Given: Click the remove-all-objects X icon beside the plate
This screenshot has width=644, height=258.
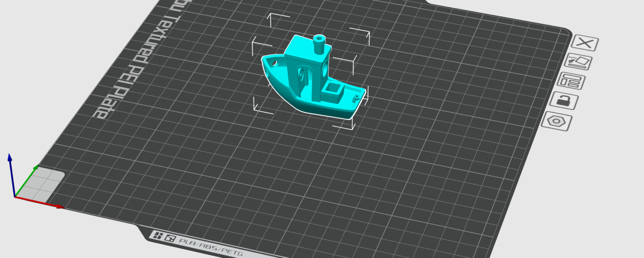Looking at the screenshot, I should click(x=585, y=43).
